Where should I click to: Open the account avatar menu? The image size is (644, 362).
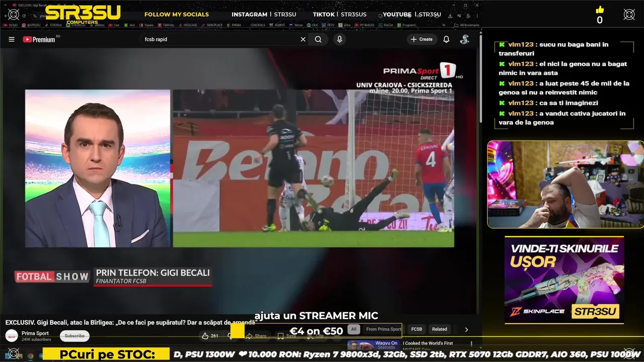point(464,39)
